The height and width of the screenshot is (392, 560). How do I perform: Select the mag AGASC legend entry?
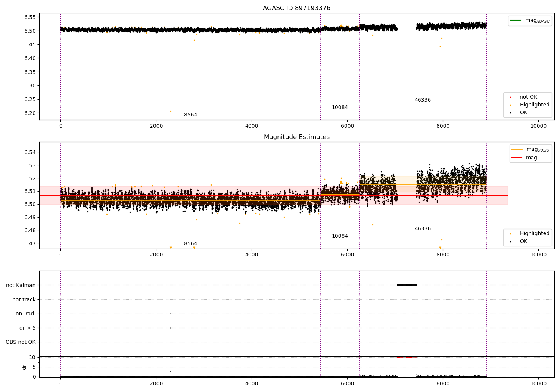(x=530, y=21)
